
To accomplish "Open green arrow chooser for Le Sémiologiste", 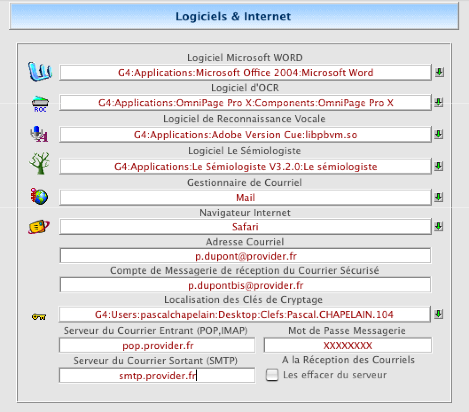I will [x=439, y=166].
